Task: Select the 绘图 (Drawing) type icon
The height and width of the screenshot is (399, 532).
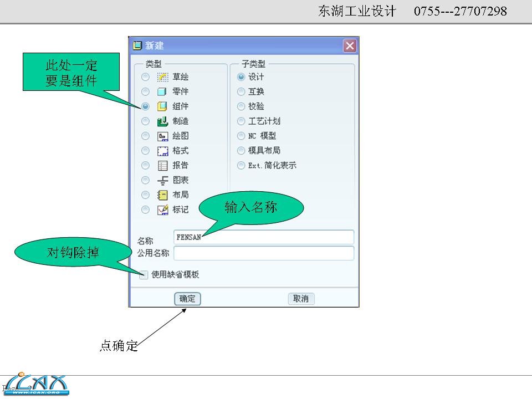Action: point(161,136)
